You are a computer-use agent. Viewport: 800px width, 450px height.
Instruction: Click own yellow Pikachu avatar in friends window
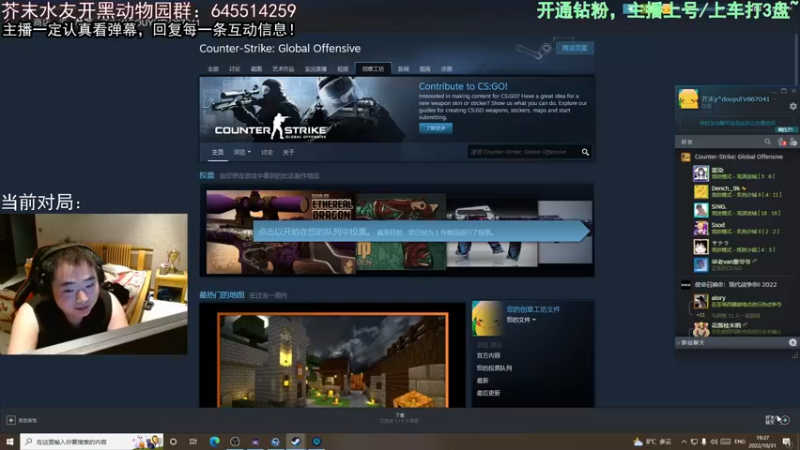[688, 99]
